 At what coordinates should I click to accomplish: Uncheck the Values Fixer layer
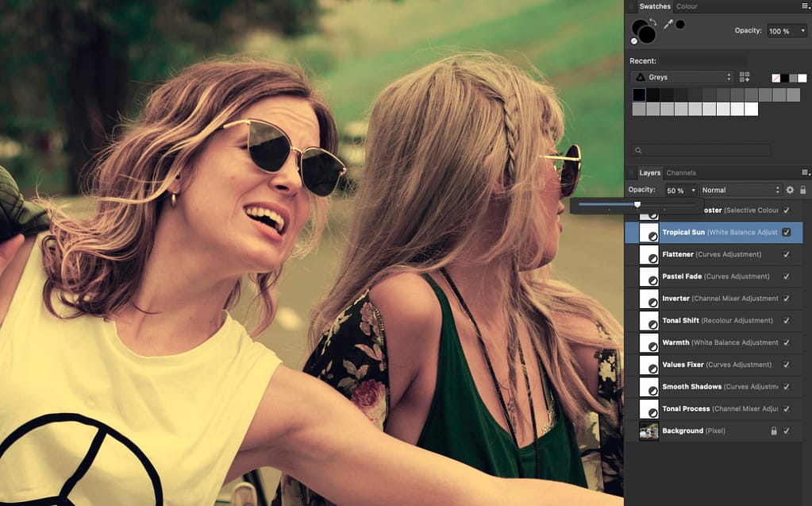tap(787, 365)
